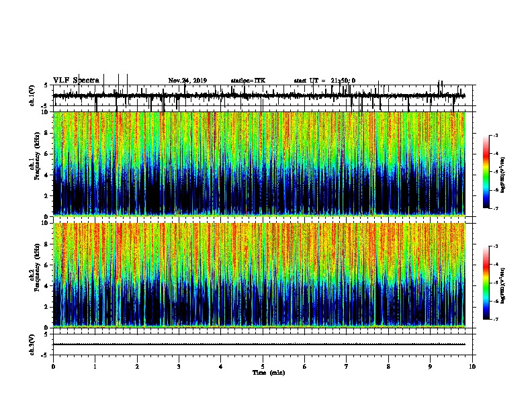Click the "ch.3(V)" waveform axis label
532x411 pixels.
click(32, 345)
